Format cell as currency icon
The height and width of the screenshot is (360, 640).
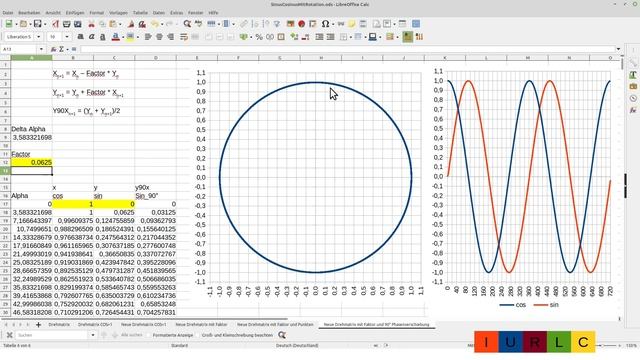point(245,37)
